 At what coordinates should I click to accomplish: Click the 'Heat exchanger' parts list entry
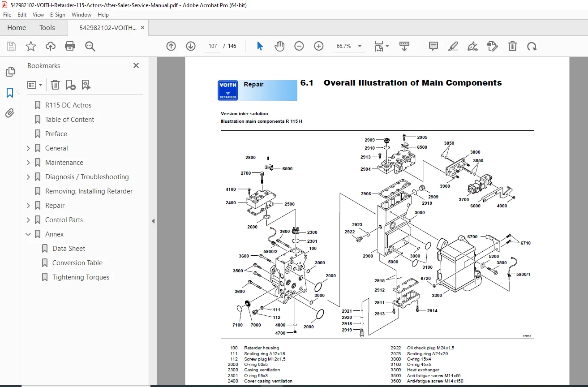[x=423, y=370]
